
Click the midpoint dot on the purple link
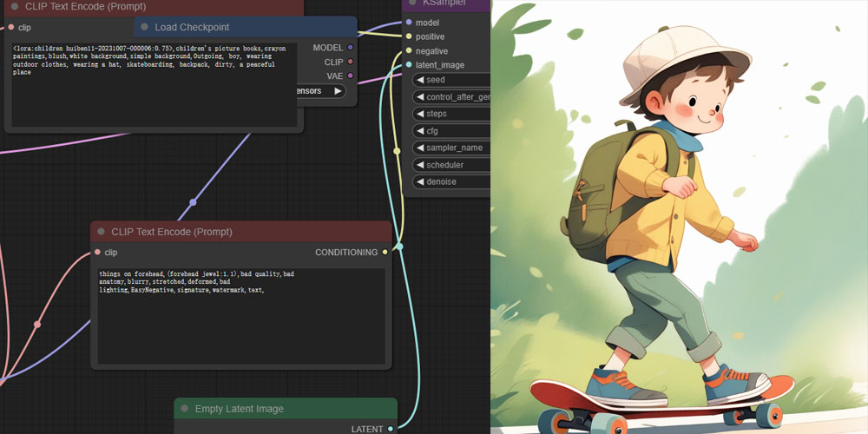[x=193, y=202]
